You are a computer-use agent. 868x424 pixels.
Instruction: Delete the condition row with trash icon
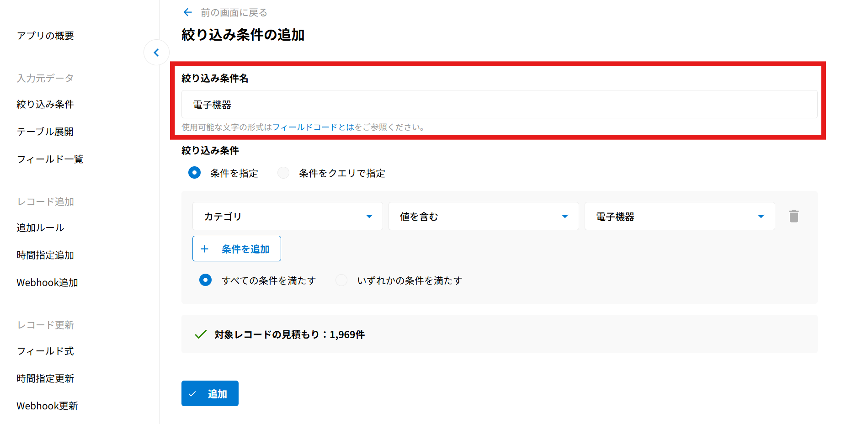[793, 216]
